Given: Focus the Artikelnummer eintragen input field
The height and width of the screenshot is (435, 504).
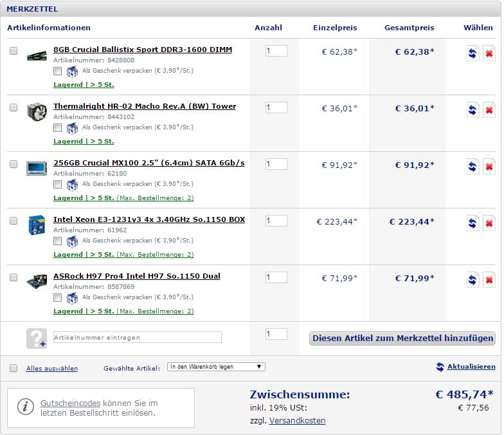Looking at the screenshot, I should coord(138,337).
